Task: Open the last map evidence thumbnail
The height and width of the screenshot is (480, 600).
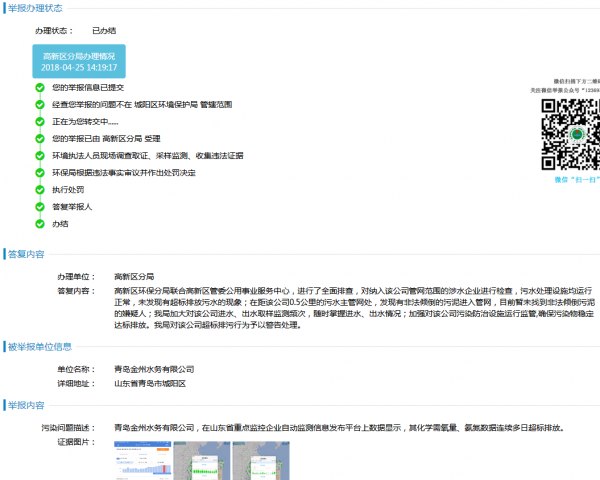Action: coord(261,460)
